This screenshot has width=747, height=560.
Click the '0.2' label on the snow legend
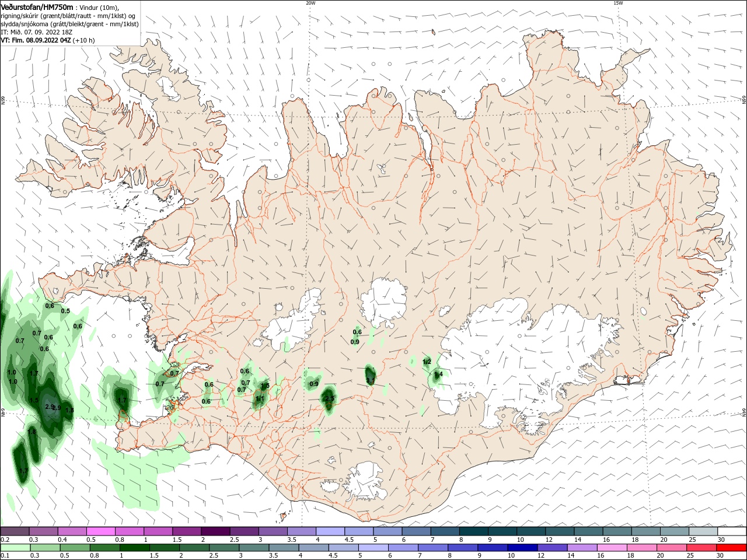(x=5, y=540)
